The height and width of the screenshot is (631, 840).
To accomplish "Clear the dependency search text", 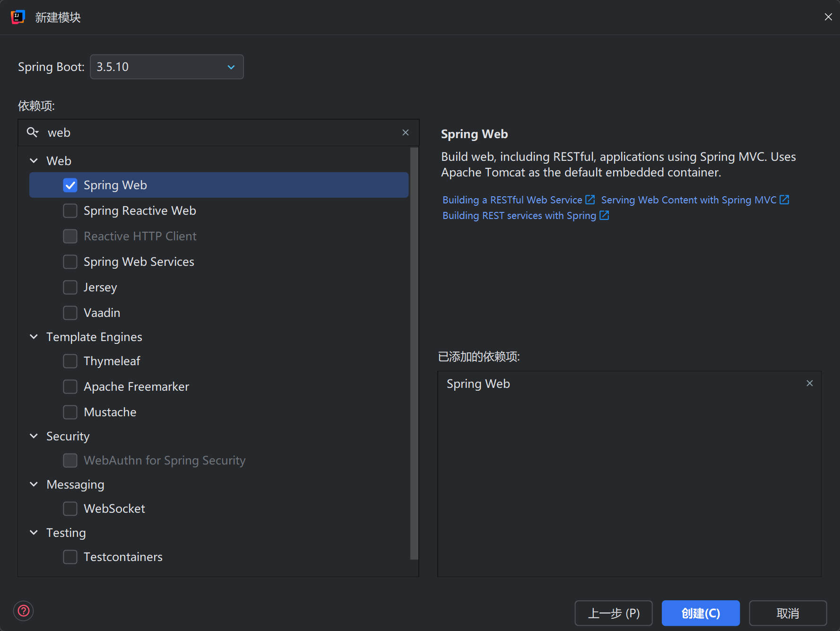I will pos(405,132).
